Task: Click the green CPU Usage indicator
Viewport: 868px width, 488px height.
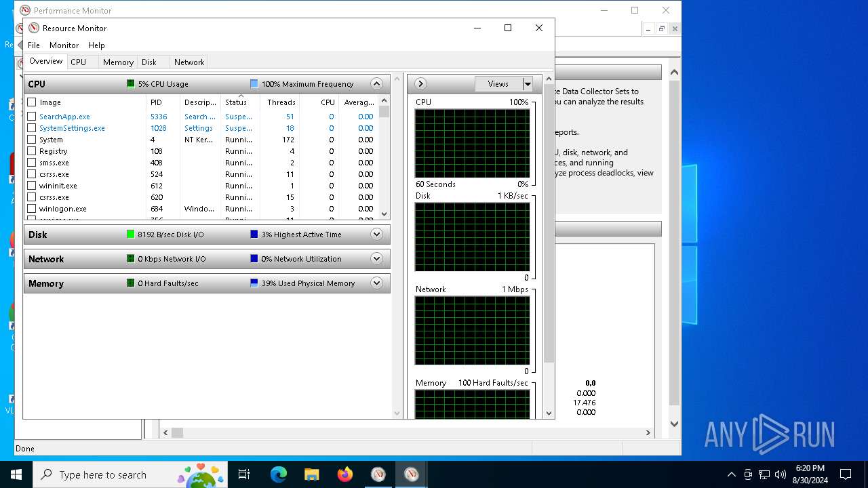Action: pos(130,84)
